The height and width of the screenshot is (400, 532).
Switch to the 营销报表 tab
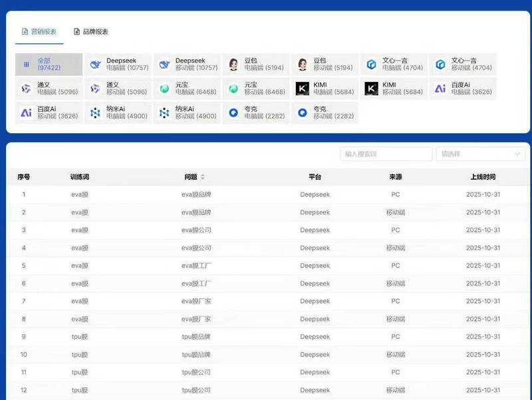pyautogui.click(x=39, y=31)
